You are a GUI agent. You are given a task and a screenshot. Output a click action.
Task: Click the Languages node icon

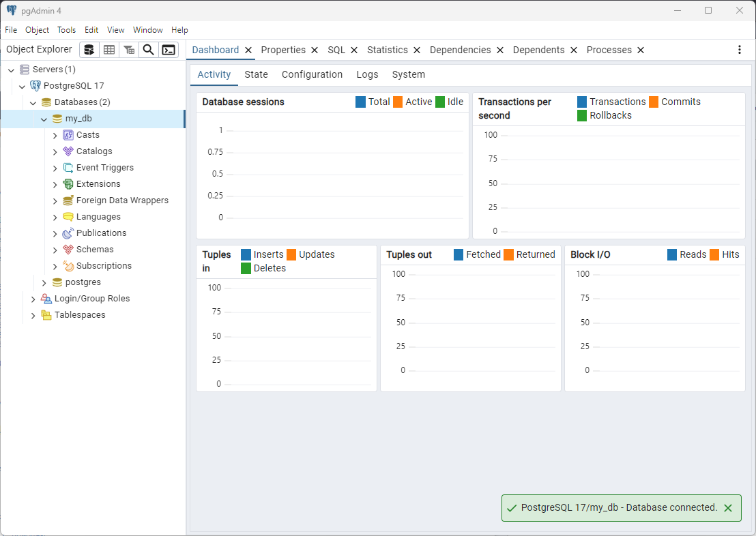click(68, 217)
